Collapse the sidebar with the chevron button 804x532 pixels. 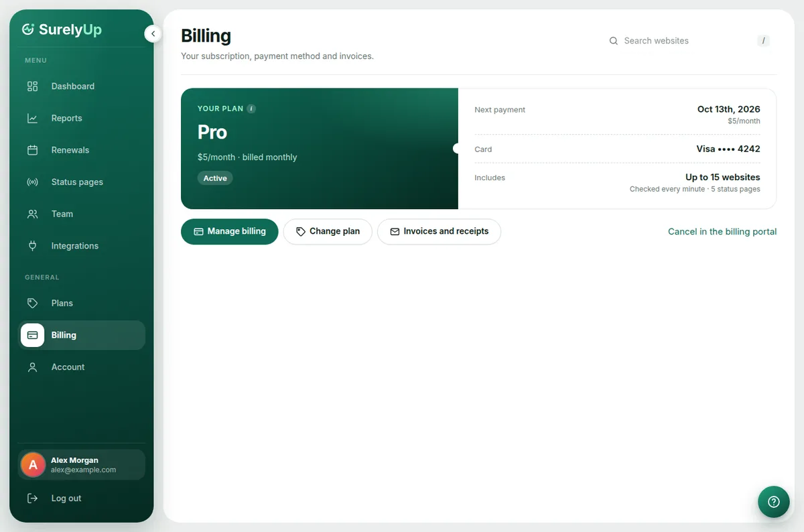tap(153, 34)
